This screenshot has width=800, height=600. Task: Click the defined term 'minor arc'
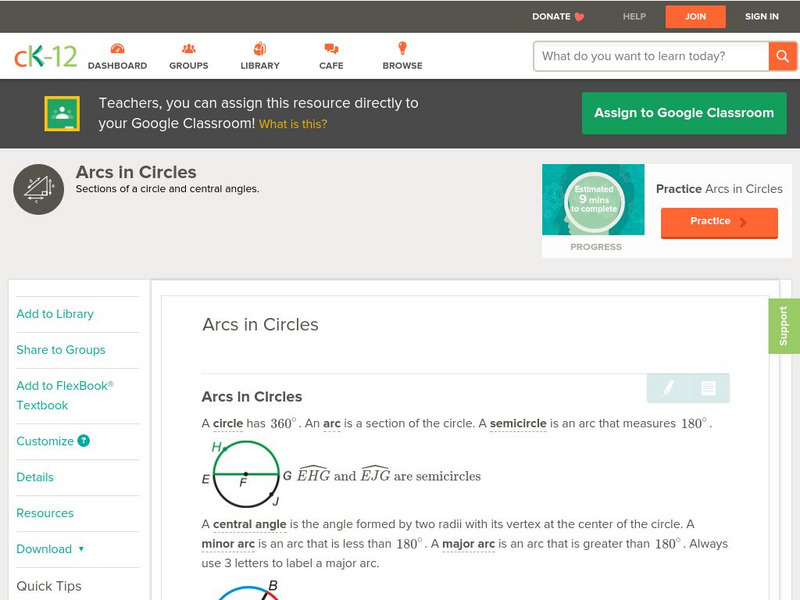tap(228, 544)
